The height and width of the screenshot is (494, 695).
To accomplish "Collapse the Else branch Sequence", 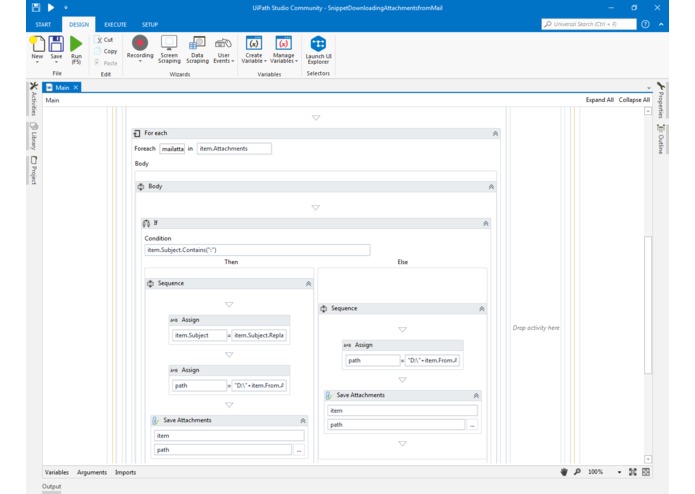I will click(481, 309).
